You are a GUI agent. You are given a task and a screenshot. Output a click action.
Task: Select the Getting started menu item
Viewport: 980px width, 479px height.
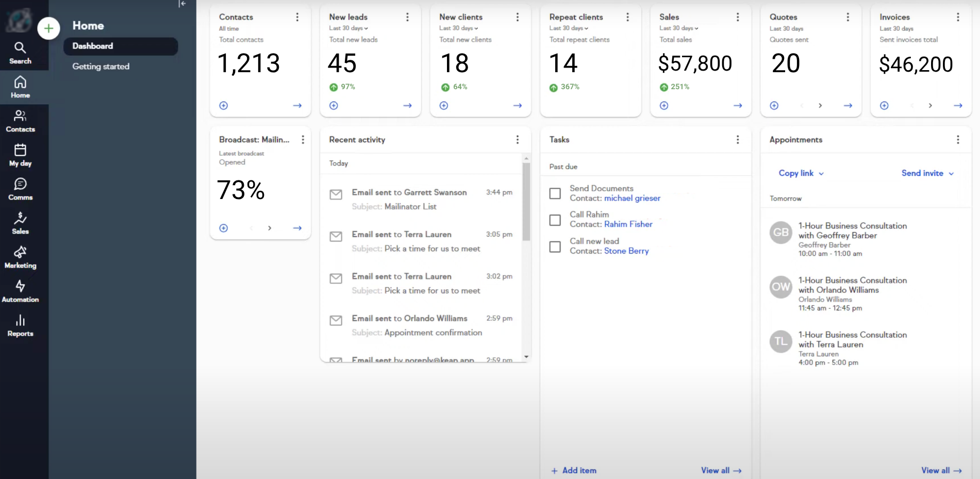101,67
